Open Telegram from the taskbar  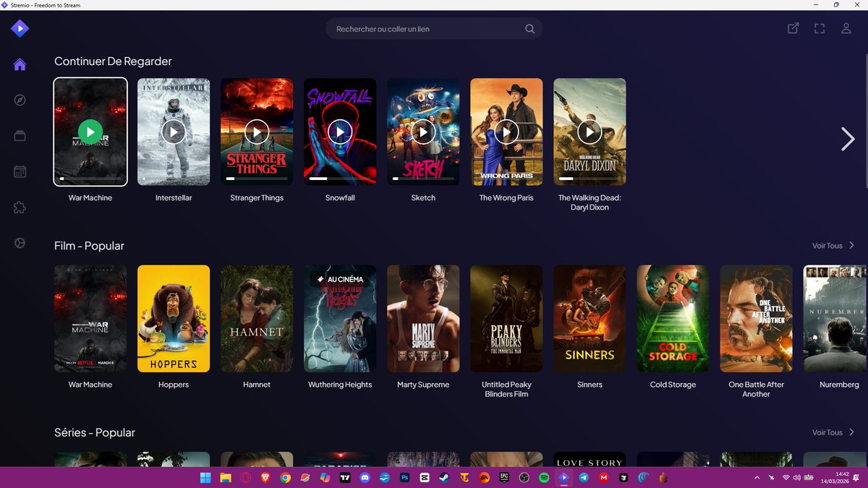point(584,477)
